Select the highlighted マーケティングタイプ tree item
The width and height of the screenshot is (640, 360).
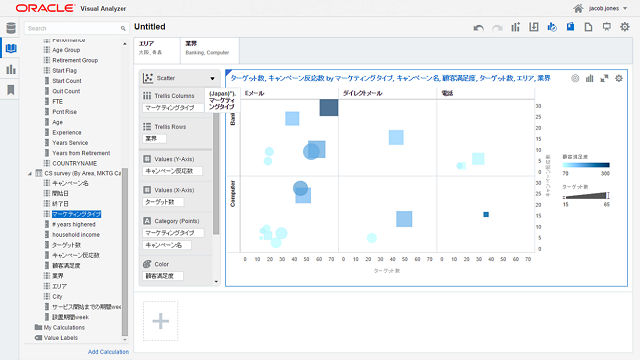tap(76, 214)
